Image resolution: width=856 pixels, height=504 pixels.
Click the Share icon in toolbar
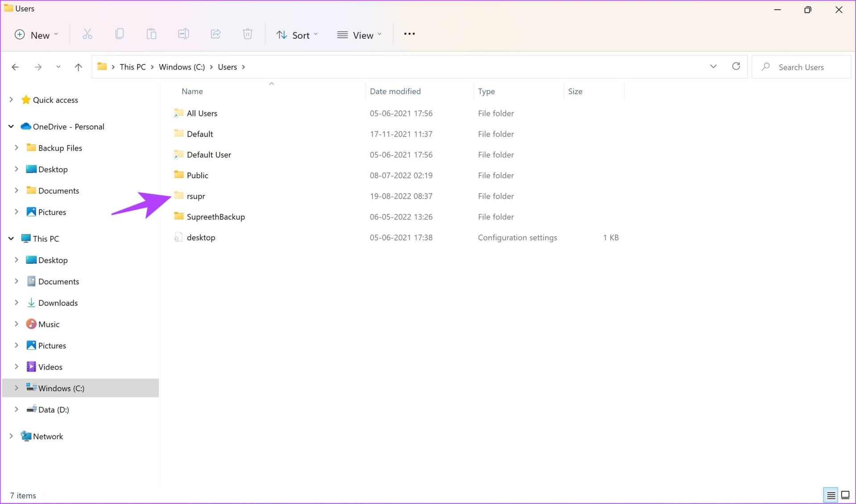coord(215,35)
